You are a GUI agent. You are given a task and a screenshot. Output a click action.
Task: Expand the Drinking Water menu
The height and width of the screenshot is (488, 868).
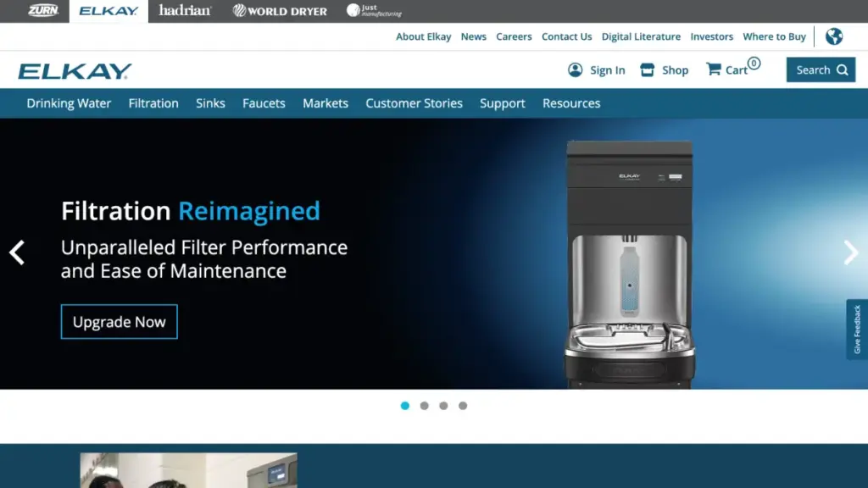click(69, 103)
